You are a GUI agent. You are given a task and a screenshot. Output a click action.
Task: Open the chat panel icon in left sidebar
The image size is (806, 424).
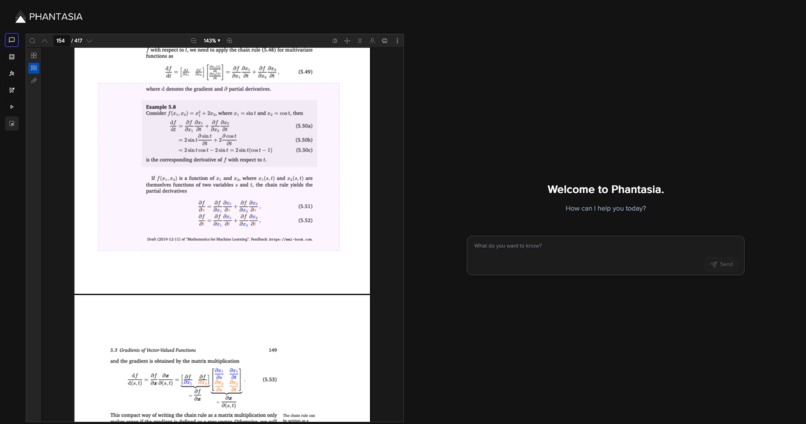pos(12,40)
